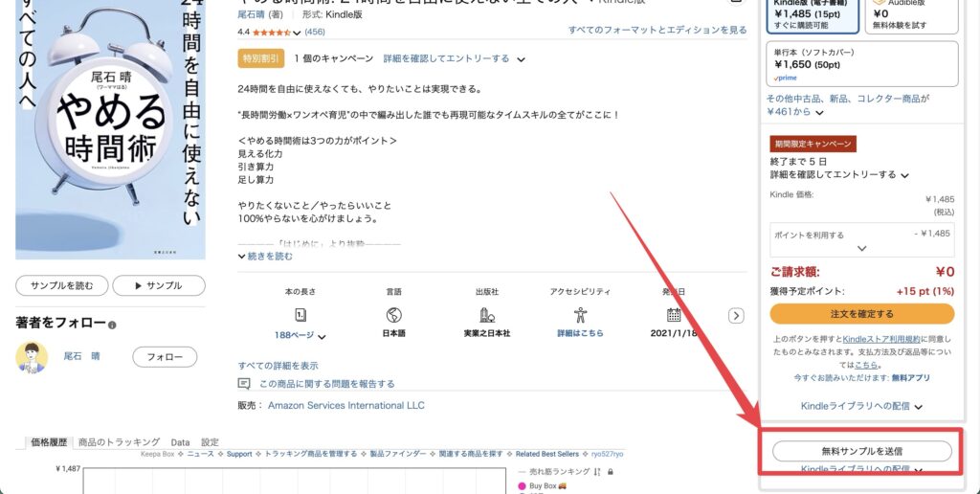Show next product detail carousel items
Image resolution: width=980 pixels, height=494 pixels.
click(736, 316)
